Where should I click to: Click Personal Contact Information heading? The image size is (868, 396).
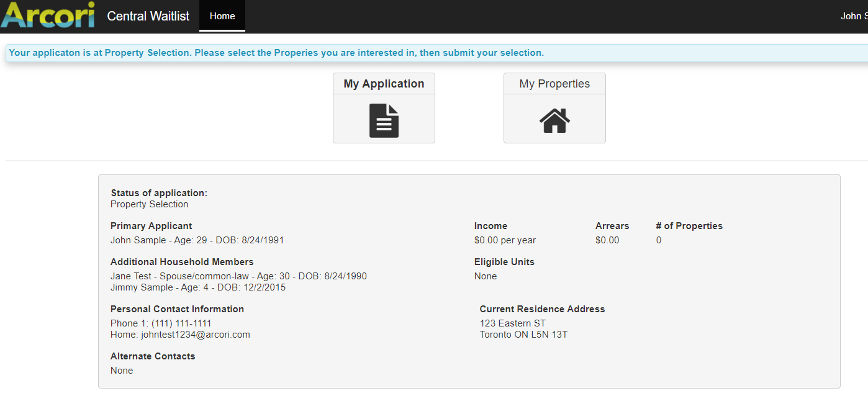pyautogui.click(x=177, y=309)
